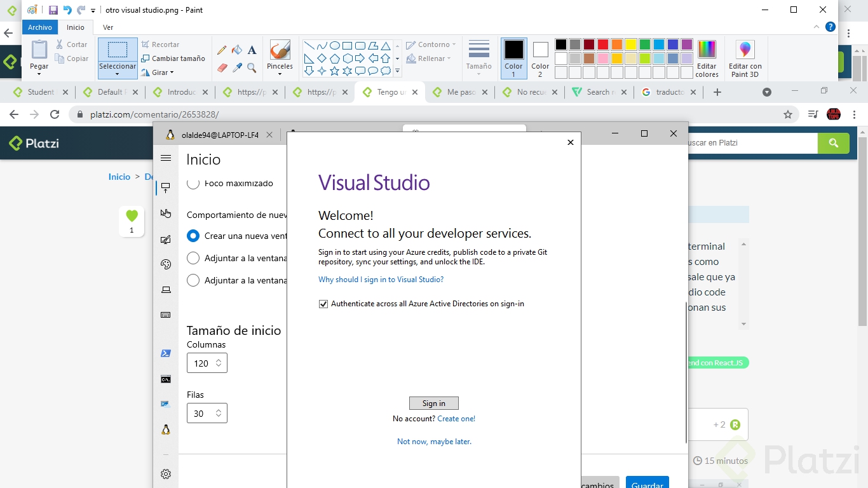Switch to the Student Chrome tab

coord(41,92)
